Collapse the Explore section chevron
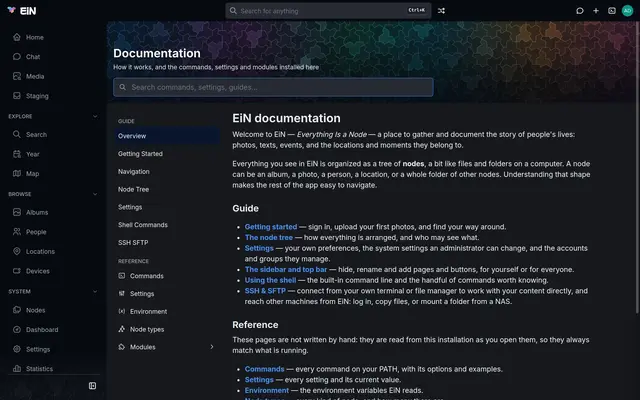This screenshot has width=640, height=400. pyautogui.click(x=95, y=116)
